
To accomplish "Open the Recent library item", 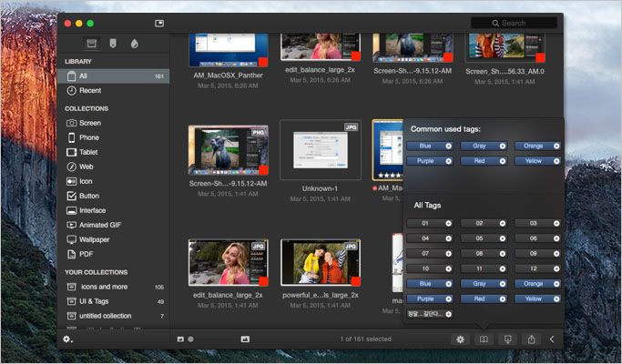I will tap(114, 90).
